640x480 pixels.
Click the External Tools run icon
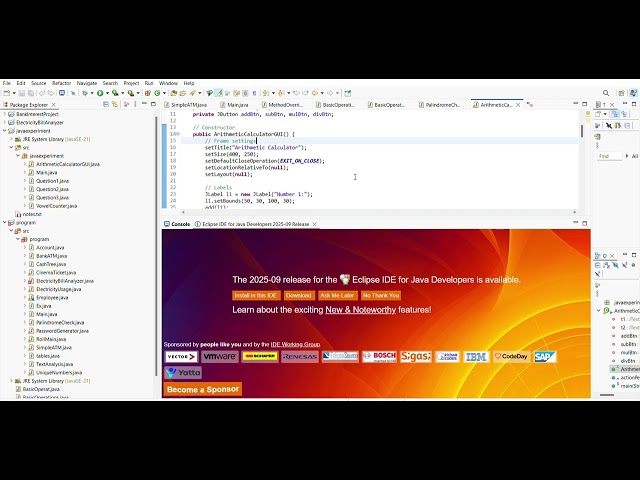point(131,93)
